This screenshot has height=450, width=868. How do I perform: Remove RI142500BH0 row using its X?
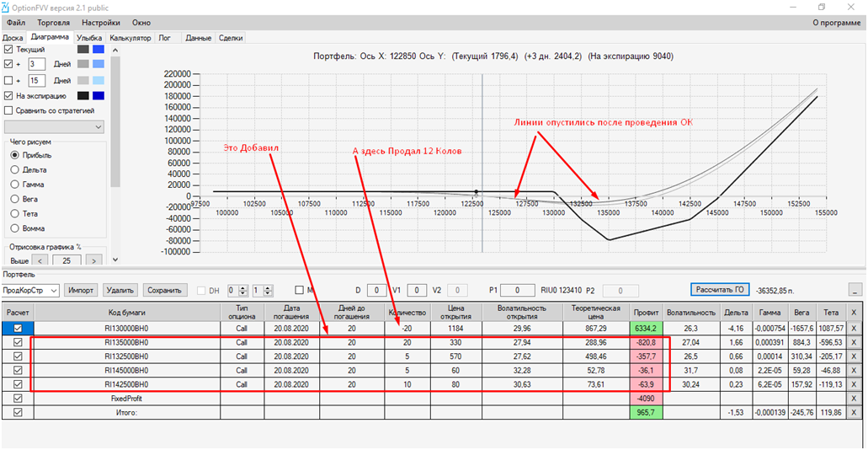853,383
